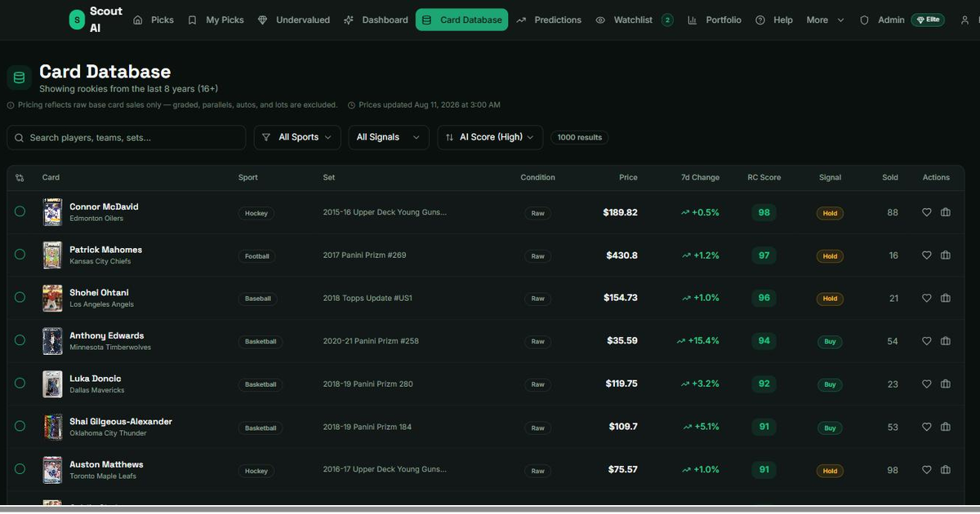
Task: Click the Hold signal for Connor McDavid
Action: (x=830, y=213)
